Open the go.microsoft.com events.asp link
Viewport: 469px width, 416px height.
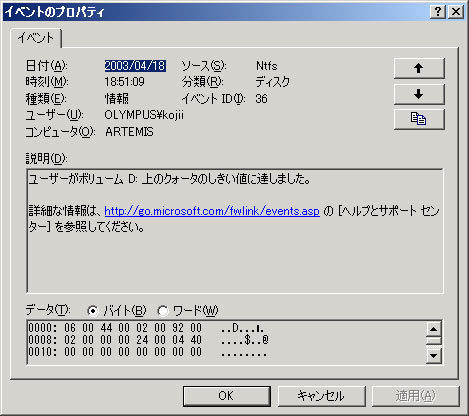click(212, 211)
